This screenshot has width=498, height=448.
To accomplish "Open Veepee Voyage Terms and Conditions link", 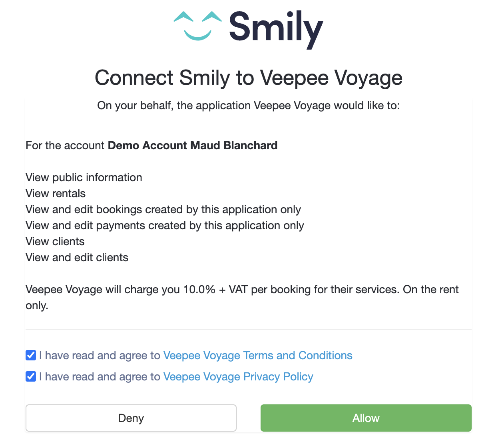I will point(258,355).
